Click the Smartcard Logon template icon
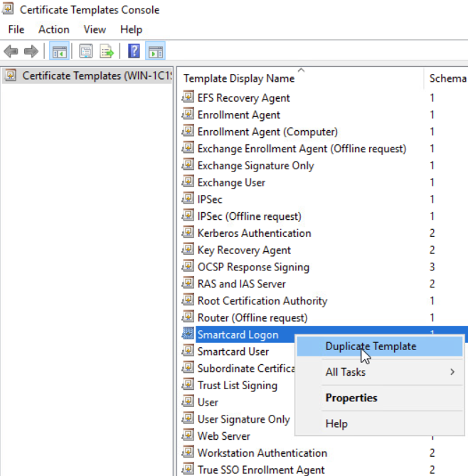The width and height of the screenshot is (468, 476). click(188, 334)
